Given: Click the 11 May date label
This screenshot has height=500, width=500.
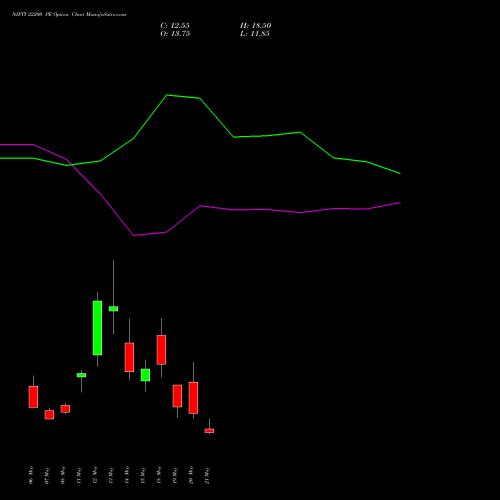Looking at the screenshot, I should point(79,475).
